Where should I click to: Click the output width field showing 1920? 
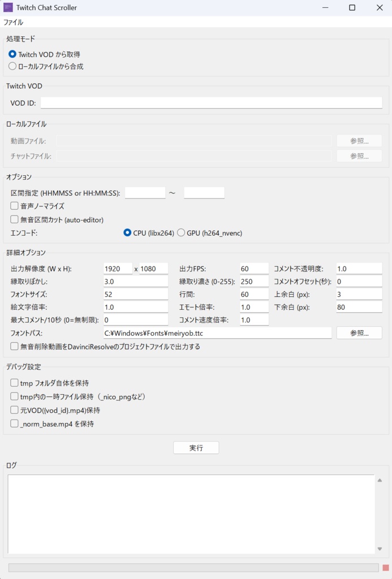(x=118, y=269)
